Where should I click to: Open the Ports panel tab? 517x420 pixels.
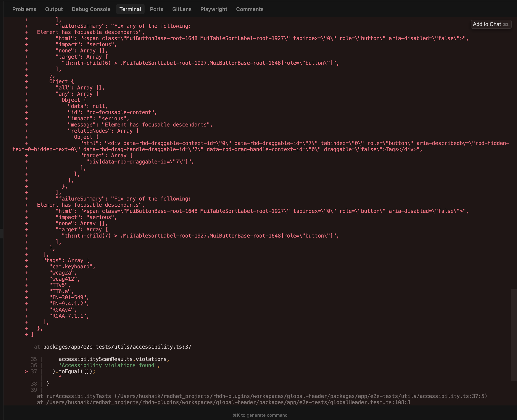[x=156, y=9]
